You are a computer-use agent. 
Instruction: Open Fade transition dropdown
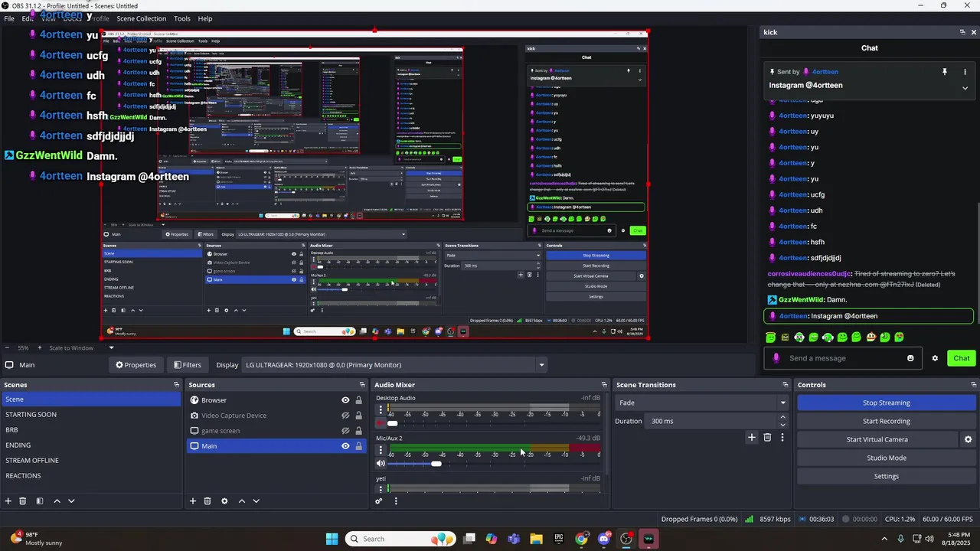click(x=702, y=403)
